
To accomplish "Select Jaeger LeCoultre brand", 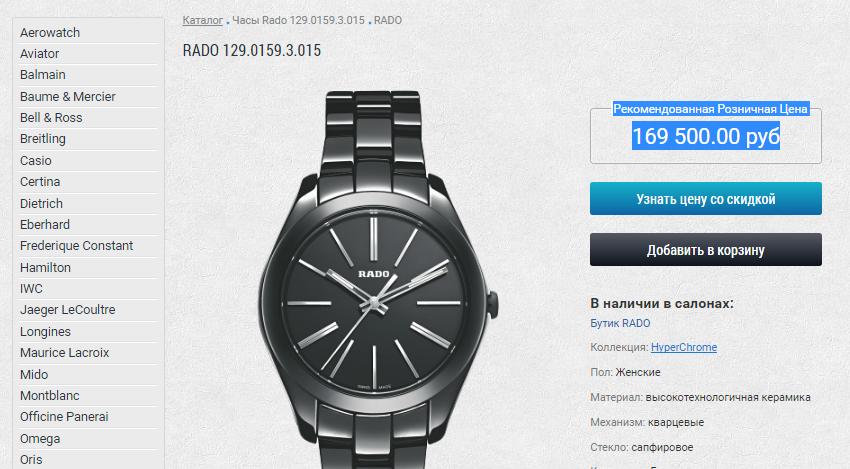I will (68, 310).
